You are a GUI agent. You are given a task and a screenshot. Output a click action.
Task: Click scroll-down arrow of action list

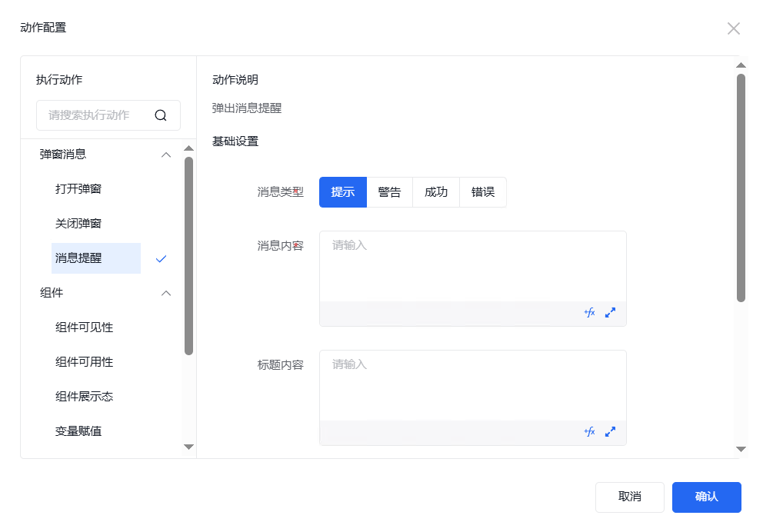click(188, 447)
